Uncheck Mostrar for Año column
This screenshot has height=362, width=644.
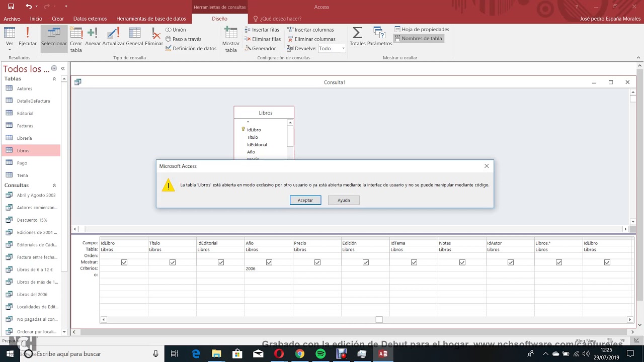point(269,262)
